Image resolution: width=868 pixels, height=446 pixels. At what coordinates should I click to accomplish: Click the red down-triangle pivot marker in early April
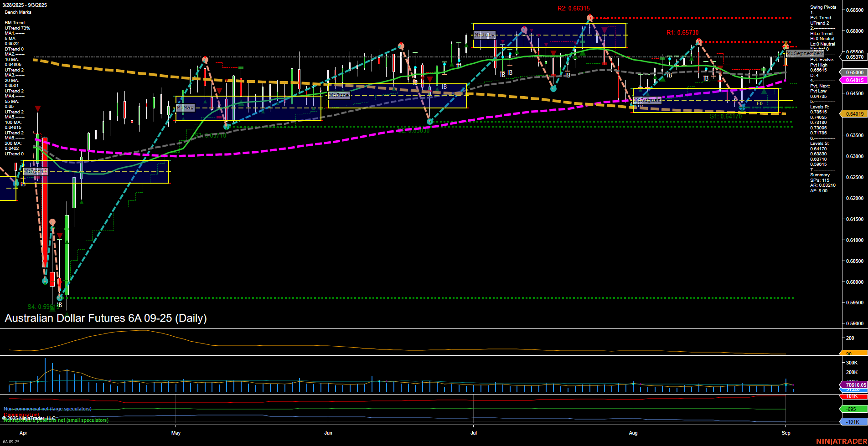coord(37,108)
